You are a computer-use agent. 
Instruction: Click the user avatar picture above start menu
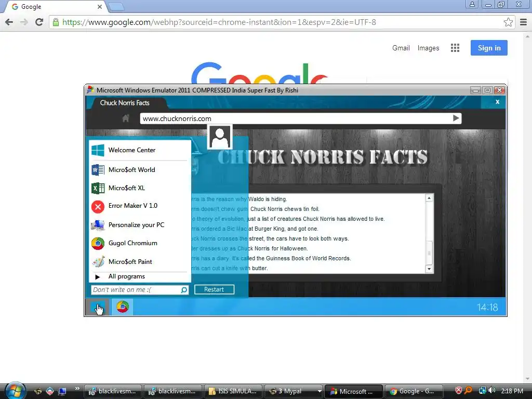[220, 137]
